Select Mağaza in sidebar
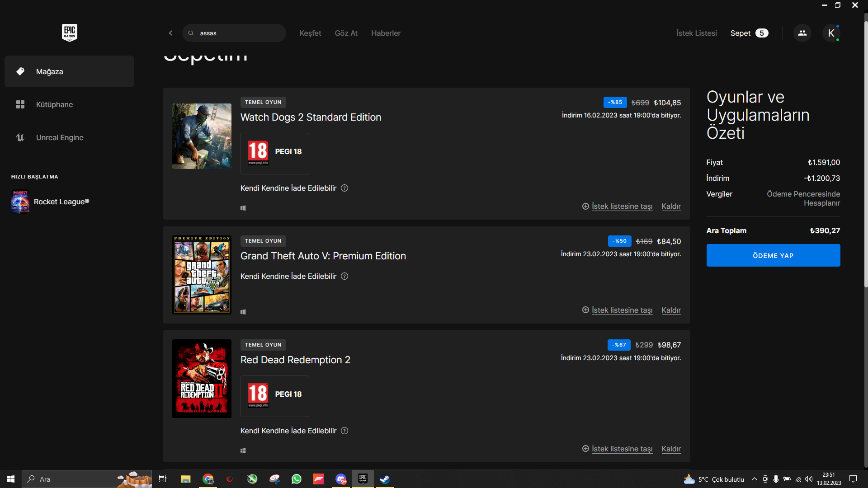This screenshot has height=488, width=868. pyautogui.click(x=69, y=71)
